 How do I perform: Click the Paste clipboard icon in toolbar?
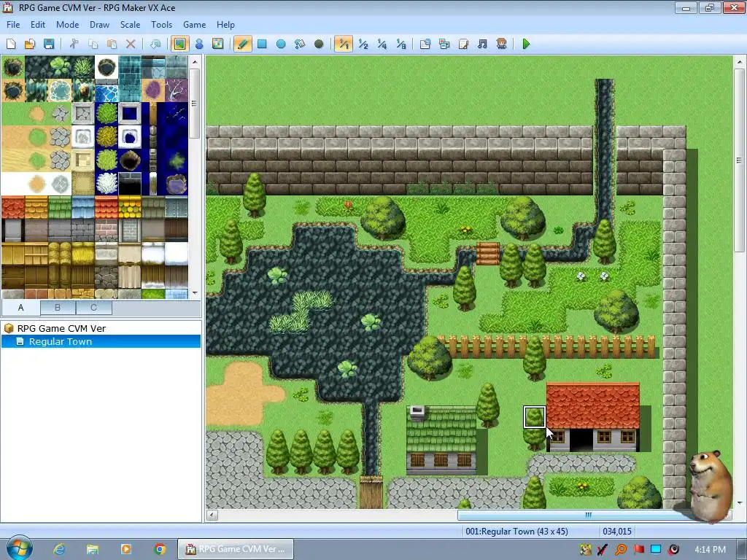click(112, 44)
